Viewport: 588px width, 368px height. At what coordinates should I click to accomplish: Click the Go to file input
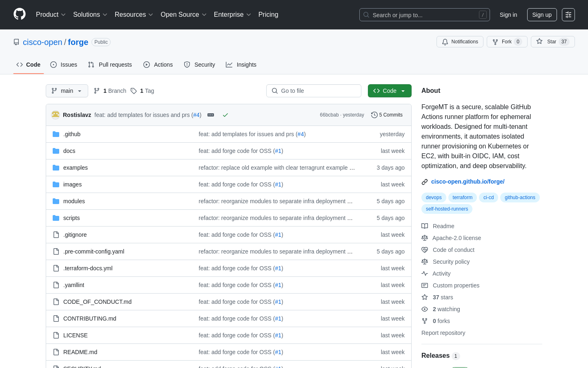[314, 91]
